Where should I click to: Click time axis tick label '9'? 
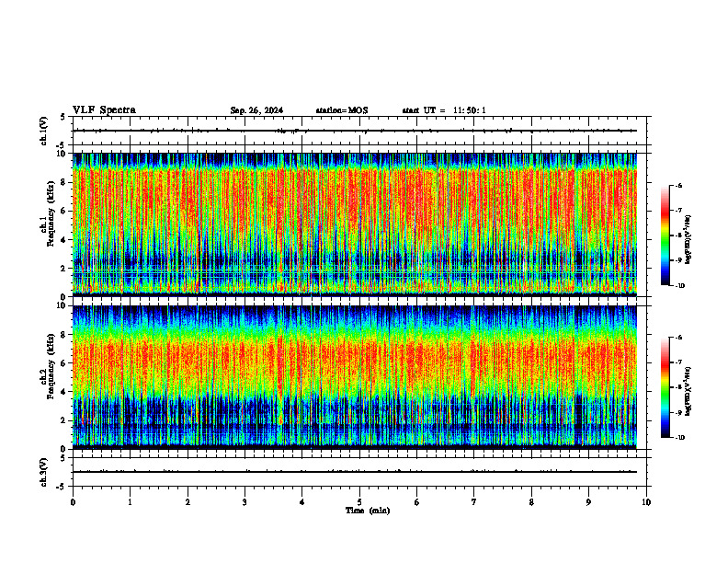point(588,502)
